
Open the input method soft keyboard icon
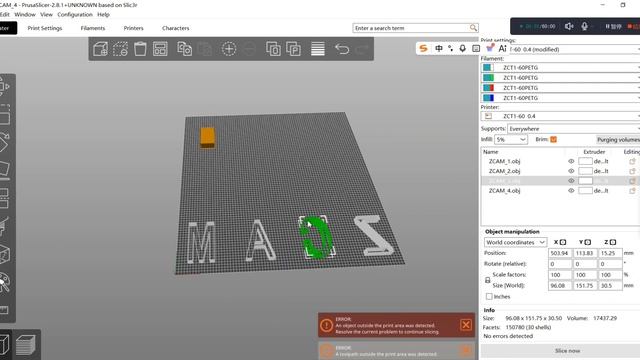coord(476,48)
